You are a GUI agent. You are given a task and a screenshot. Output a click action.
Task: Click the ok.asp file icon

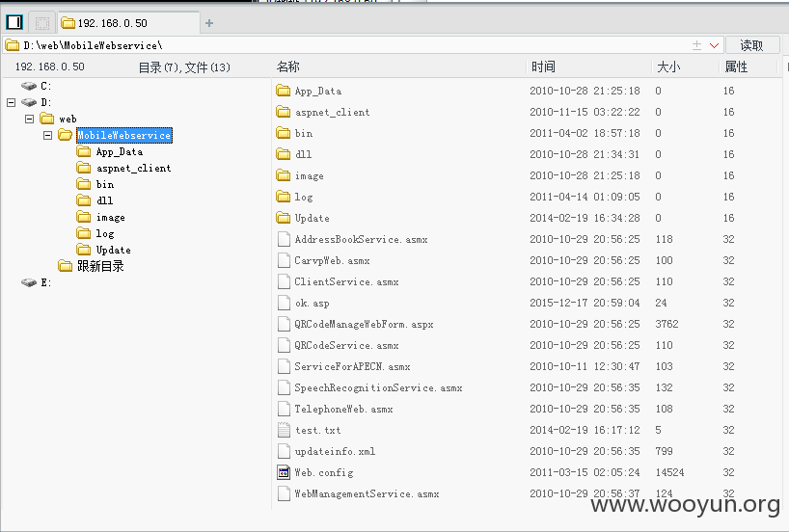(x=284, y=303)
